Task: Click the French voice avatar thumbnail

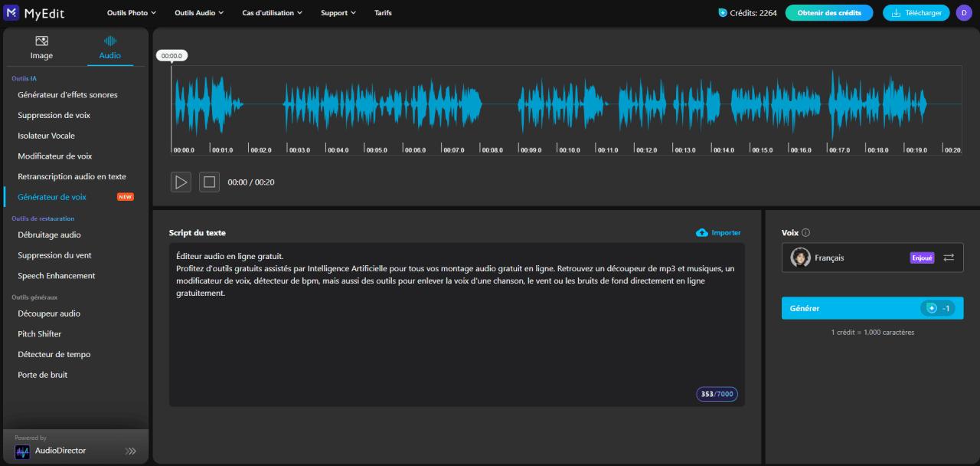Action: coord(801,258)
